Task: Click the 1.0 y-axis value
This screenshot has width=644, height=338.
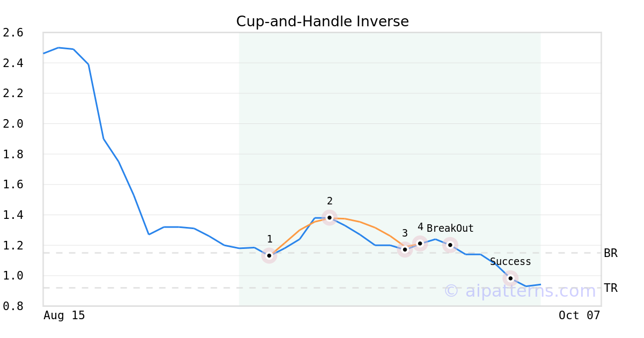Action: click(13, 276)
